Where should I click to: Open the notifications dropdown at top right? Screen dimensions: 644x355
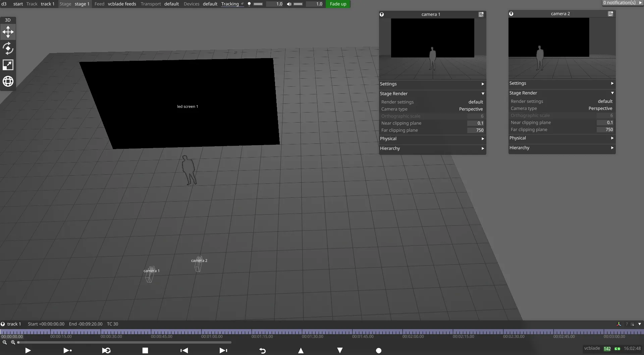pos(622,3)
